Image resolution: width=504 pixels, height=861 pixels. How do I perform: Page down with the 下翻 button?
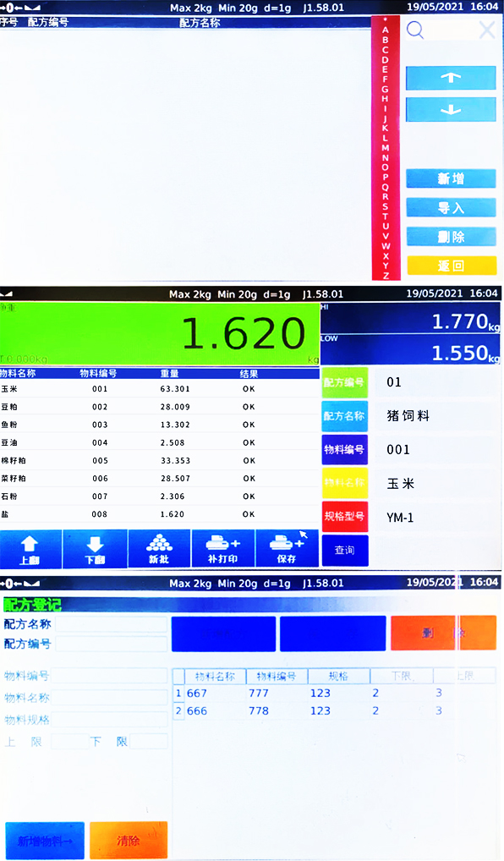[95, 549]
